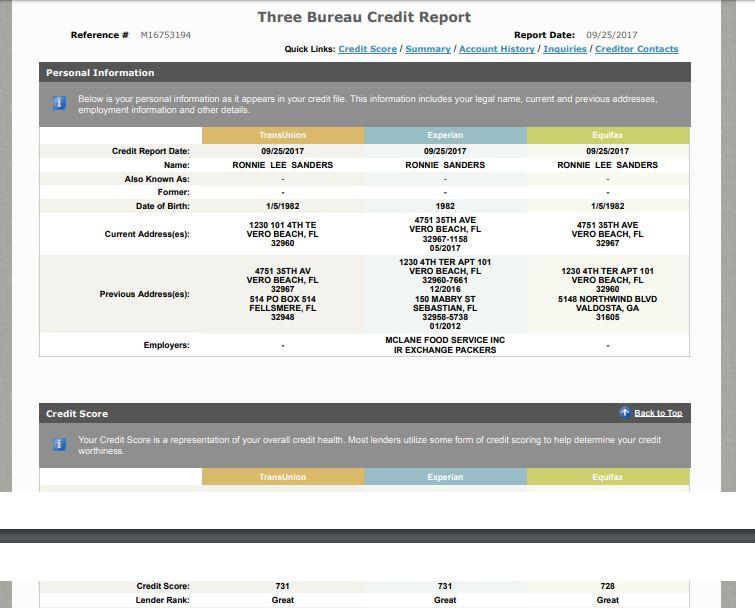Open the Credit Score quick link
The image size is (755, 608).
pos(367,49)
